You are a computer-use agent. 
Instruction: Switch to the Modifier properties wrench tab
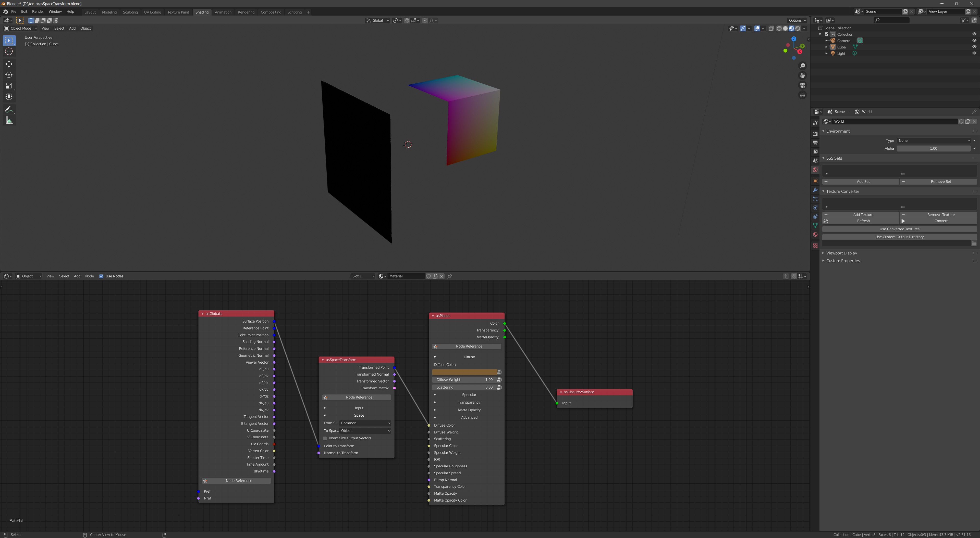point(815,190)
